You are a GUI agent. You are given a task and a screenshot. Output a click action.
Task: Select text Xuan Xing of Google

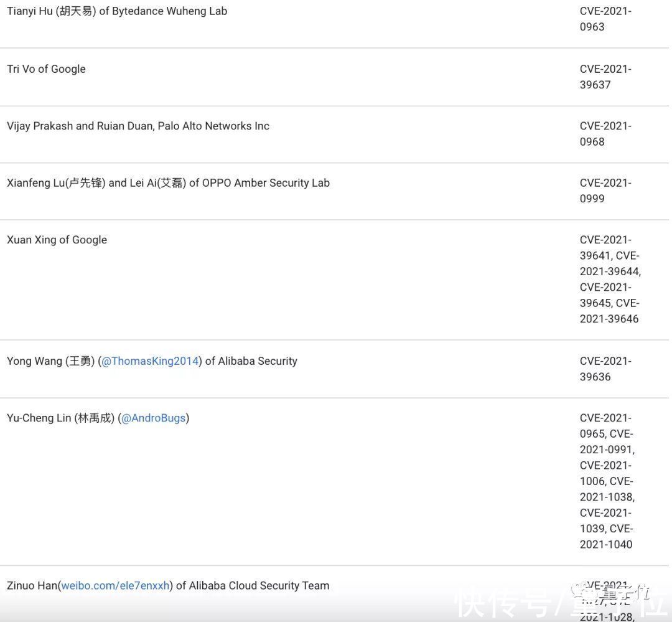[x=57, y=240]
